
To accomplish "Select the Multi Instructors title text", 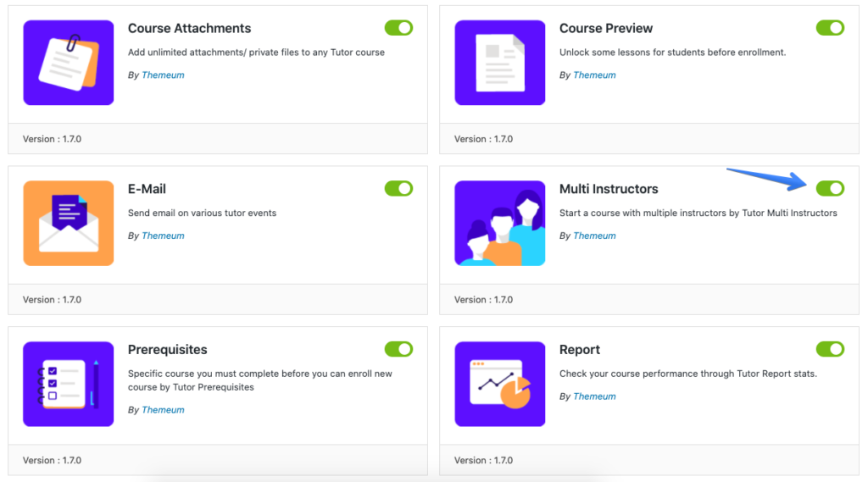I will click(x=609, y=189).
